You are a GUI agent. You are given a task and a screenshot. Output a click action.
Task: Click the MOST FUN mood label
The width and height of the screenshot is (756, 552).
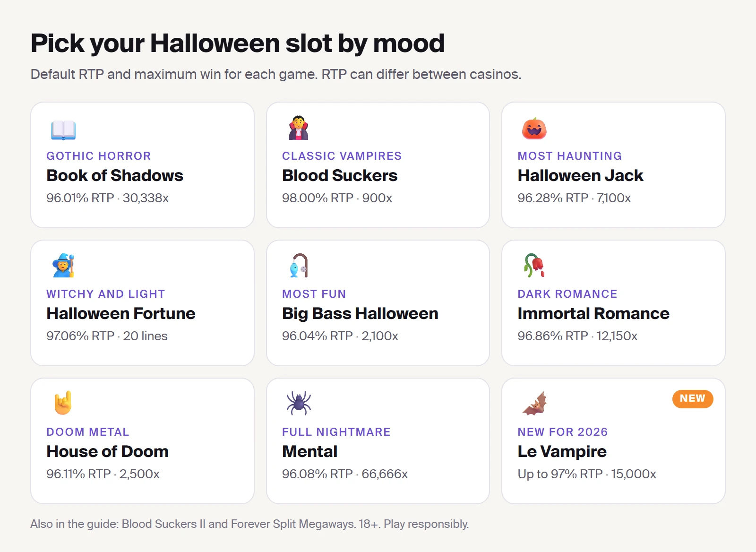point(314,294)
